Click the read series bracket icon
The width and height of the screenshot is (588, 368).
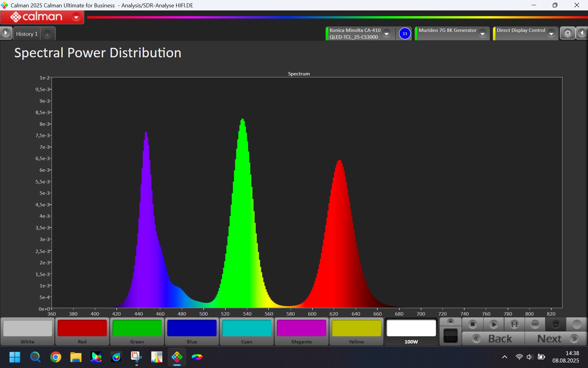click(x=514, y=324)
